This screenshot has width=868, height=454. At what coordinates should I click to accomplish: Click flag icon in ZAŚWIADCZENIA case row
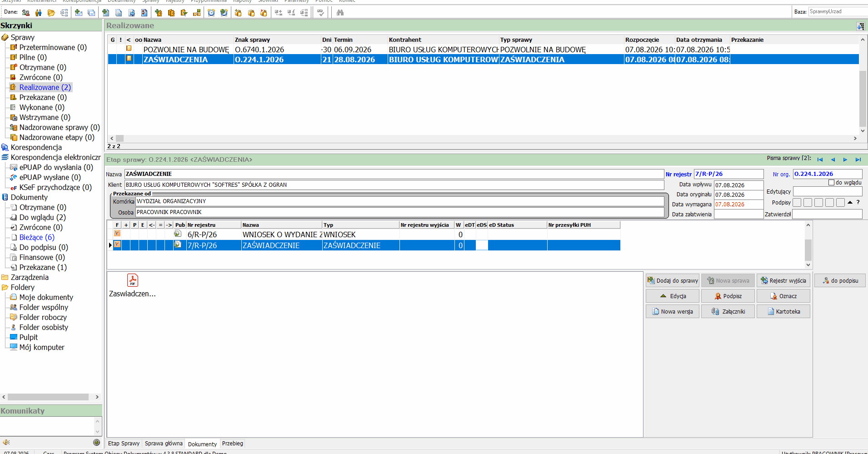tap(129, 59)
